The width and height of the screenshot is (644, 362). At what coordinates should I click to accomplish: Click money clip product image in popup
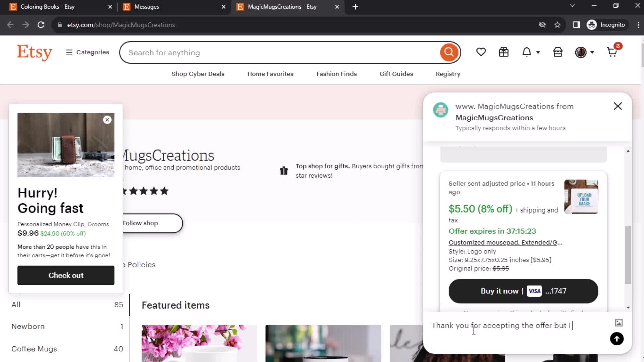coord(66,145)
